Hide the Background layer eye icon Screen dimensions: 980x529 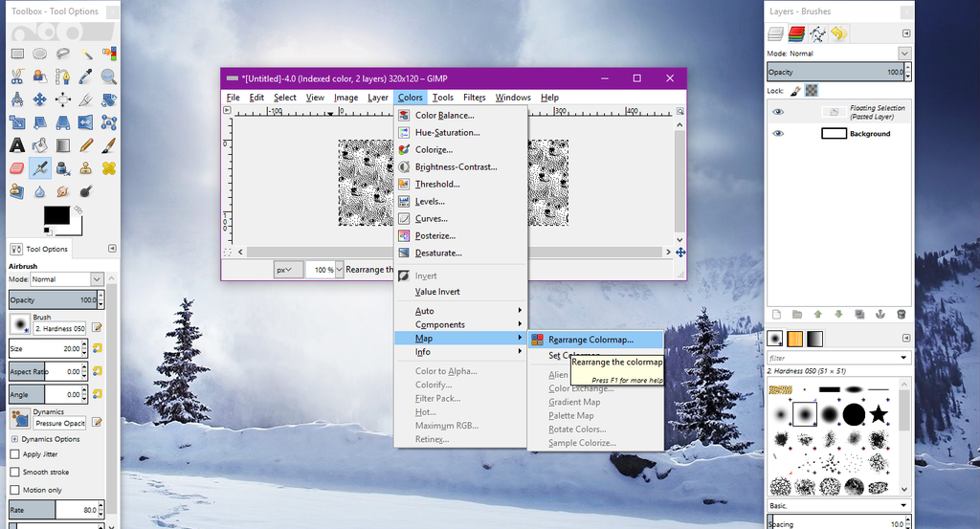coord(778,134)
